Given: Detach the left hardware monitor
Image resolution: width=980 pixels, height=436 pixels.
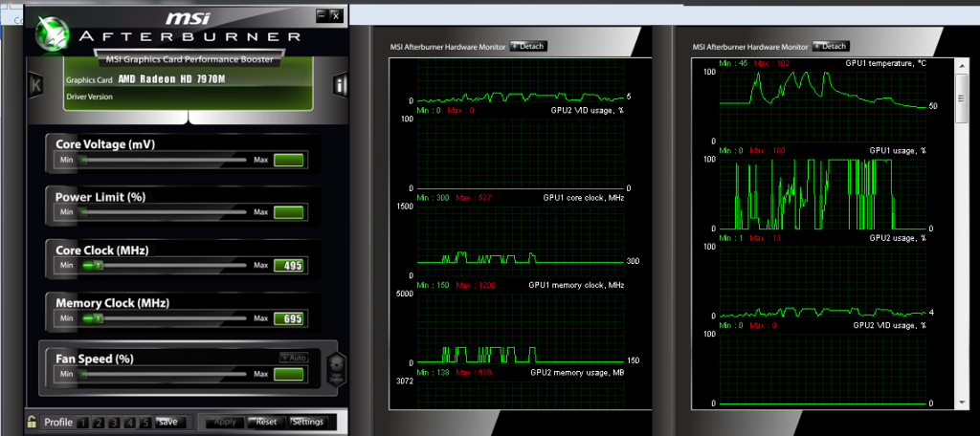Looking at the screenshot, I should coord(528,46).
